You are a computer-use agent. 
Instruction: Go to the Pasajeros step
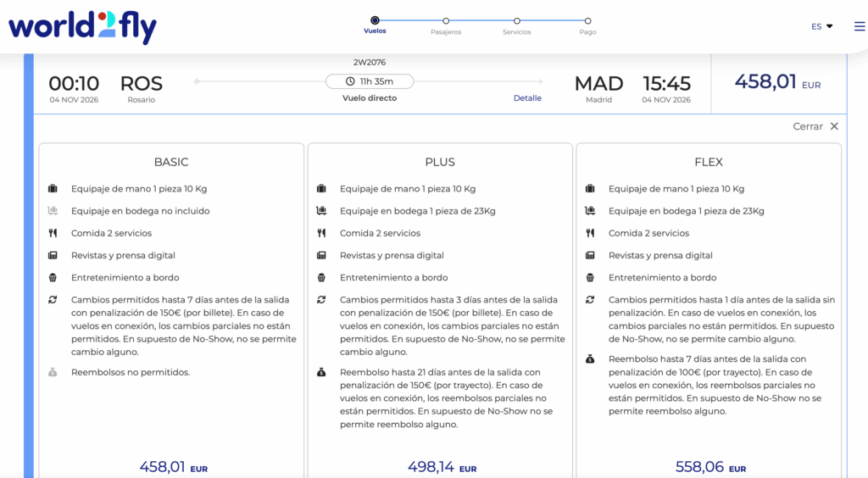446,25
